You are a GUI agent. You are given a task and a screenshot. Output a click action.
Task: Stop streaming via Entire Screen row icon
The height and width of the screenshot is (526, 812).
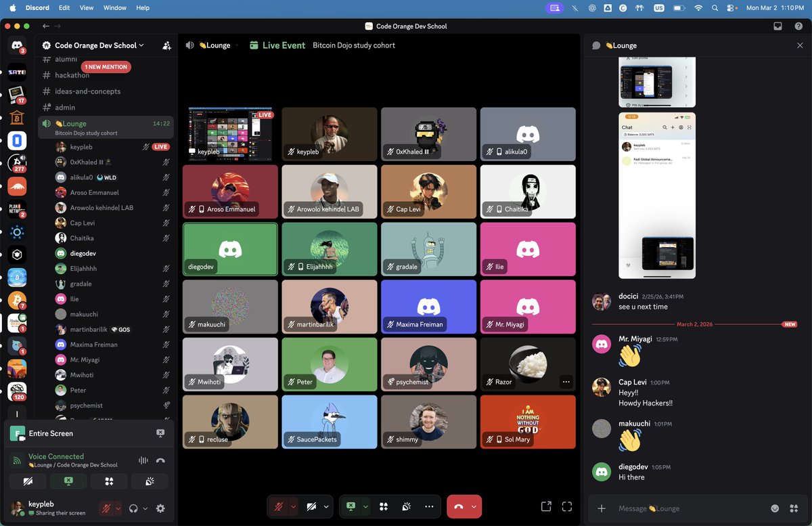tap(160, 433)
